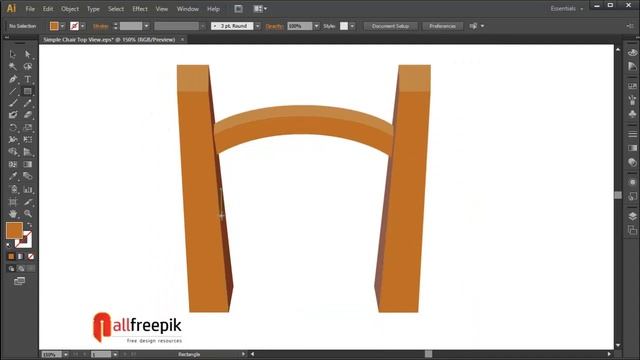Open the control bar fill color dropdown
This screenshot has width=640, height=360.
point(62,26)
